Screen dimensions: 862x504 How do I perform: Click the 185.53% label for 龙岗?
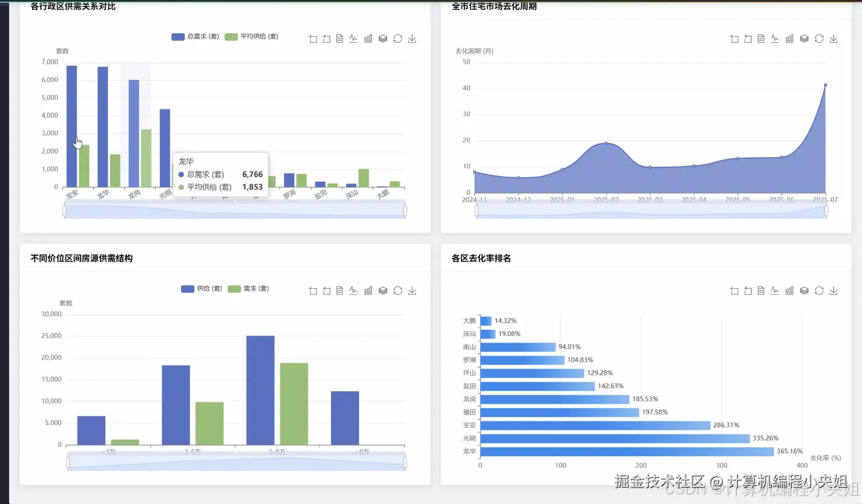pyautogui.click(x=645, y=399)
